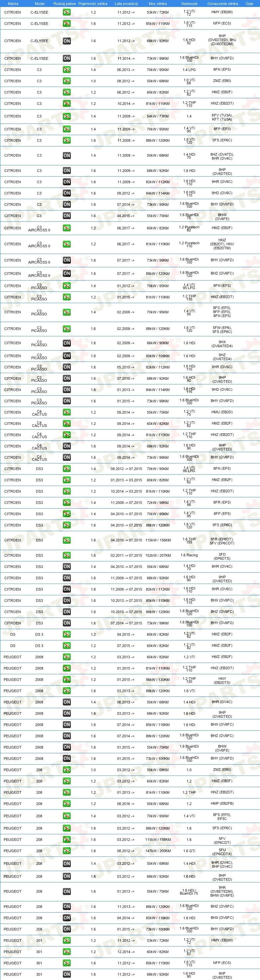
Task: Click ON icon in Peugeot 301 9HF (DV6DTED) row
Action: pos(67,975)
